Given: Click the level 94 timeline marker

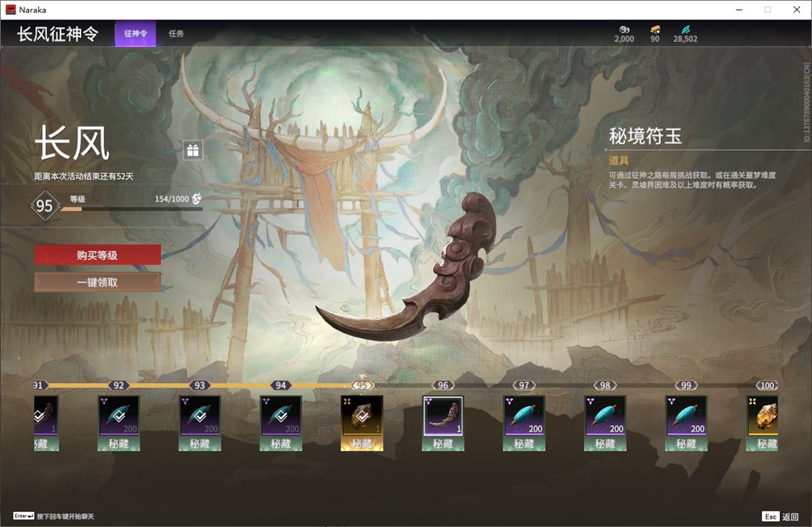Looking at the screenshot, I should [280, 385].
